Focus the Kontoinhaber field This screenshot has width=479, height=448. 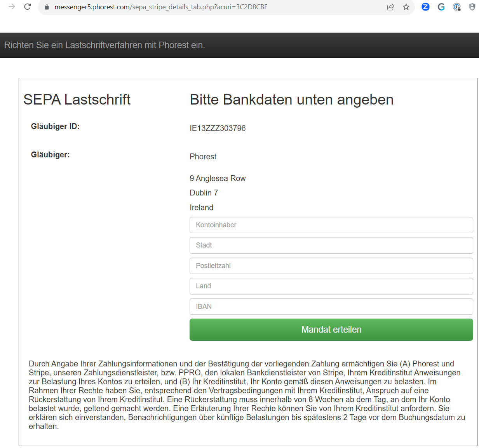331,225
